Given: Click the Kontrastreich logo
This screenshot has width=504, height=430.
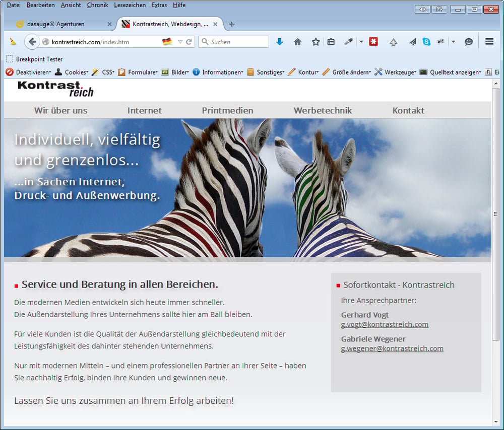Looking at the screenshot, I should 55,89.
